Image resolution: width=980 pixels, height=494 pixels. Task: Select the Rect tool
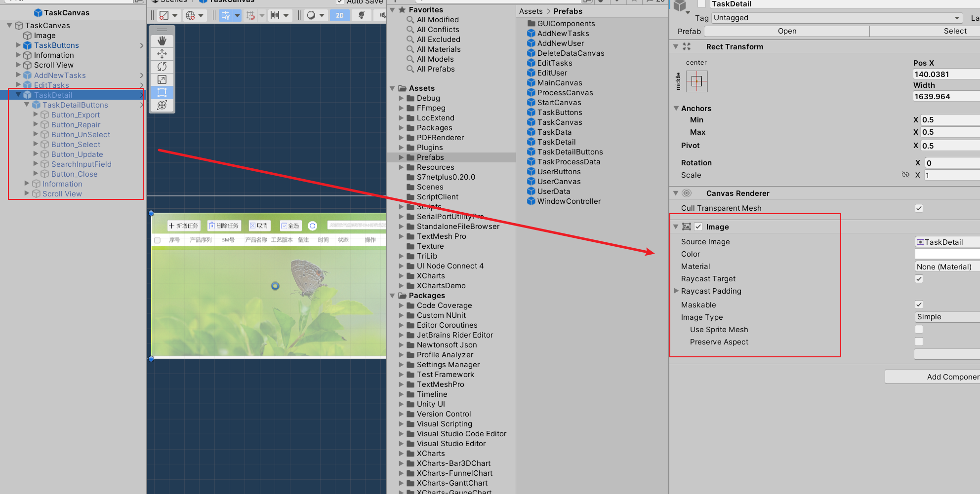tap(162, 92)
